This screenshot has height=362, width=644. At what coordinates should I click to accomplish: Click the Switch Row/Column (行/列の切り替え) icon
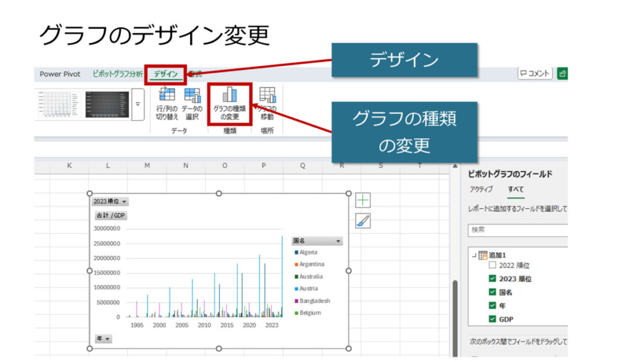[167, 104]
